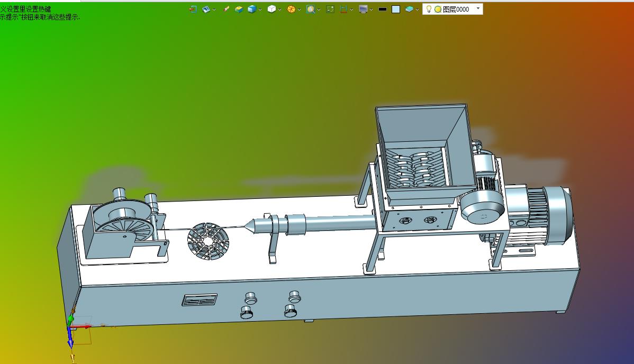This screenshot has height=364, width=634.
Task: Toggle the layer light bulb visibility
Action: pyautogui.click(x=429, y=9)
